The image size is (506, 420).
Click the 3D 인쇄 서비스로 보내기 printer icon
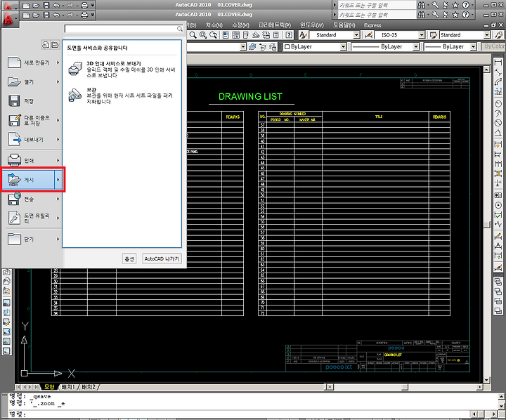pyautogui.click(x=75, y=69)
